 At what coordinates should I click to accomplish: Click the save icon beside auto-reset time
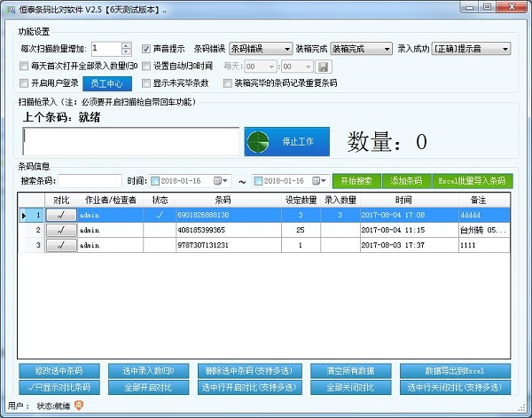(324, 67)
